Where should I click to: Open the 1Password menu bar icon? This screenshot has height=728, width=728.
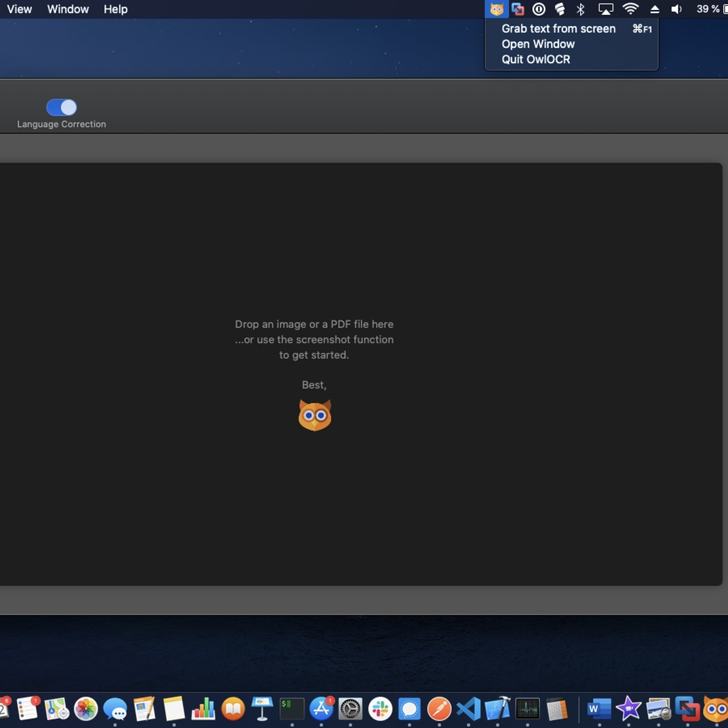(539, 9)
